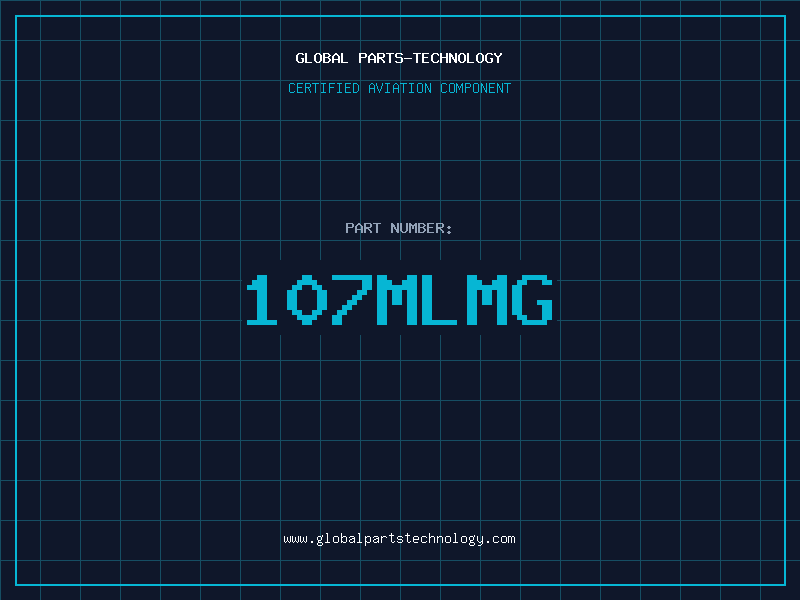Click the digit 0 in the part number
This screenshot has height=600, width=800.
point(307,300)
